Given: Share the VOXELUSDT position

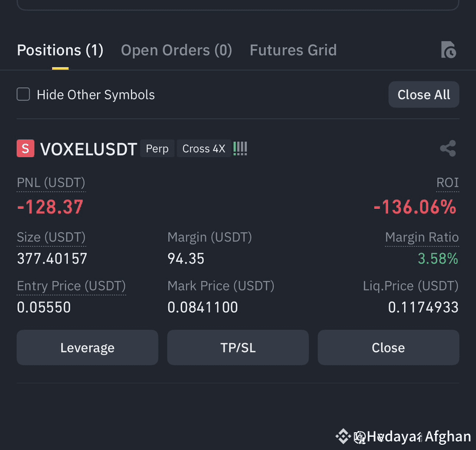Looking at the screenshot, I should 448,149.
